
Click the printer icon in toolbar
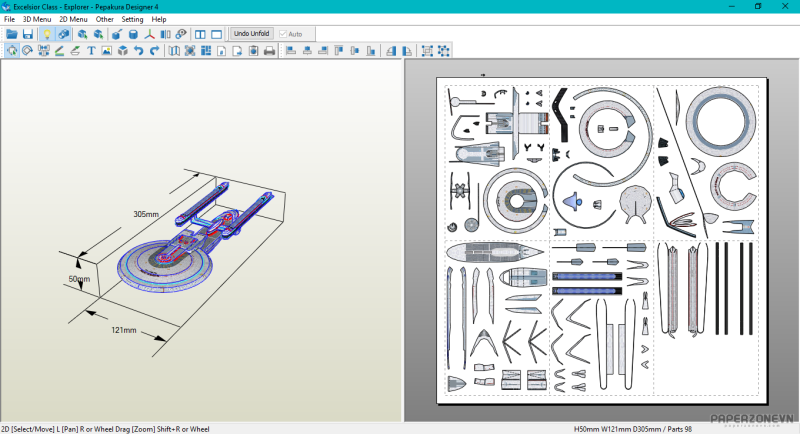tap(268, 51)
